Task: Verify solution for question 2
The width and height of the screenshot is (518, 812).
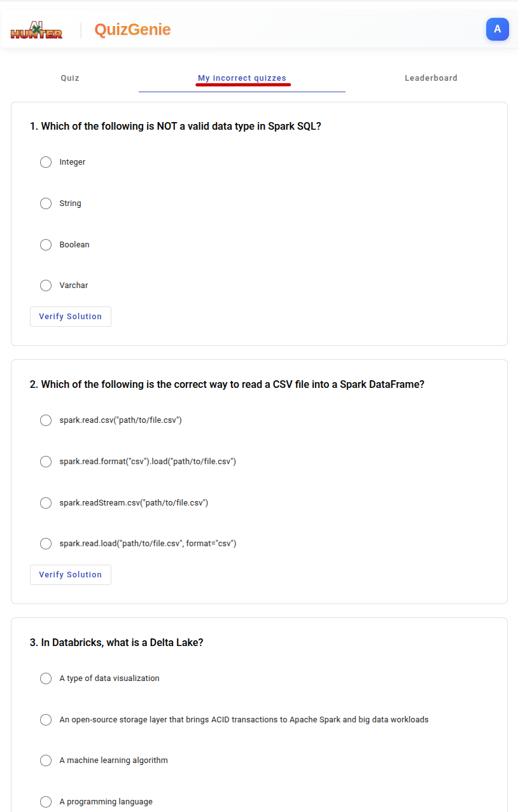Action: tap(70, 574)
